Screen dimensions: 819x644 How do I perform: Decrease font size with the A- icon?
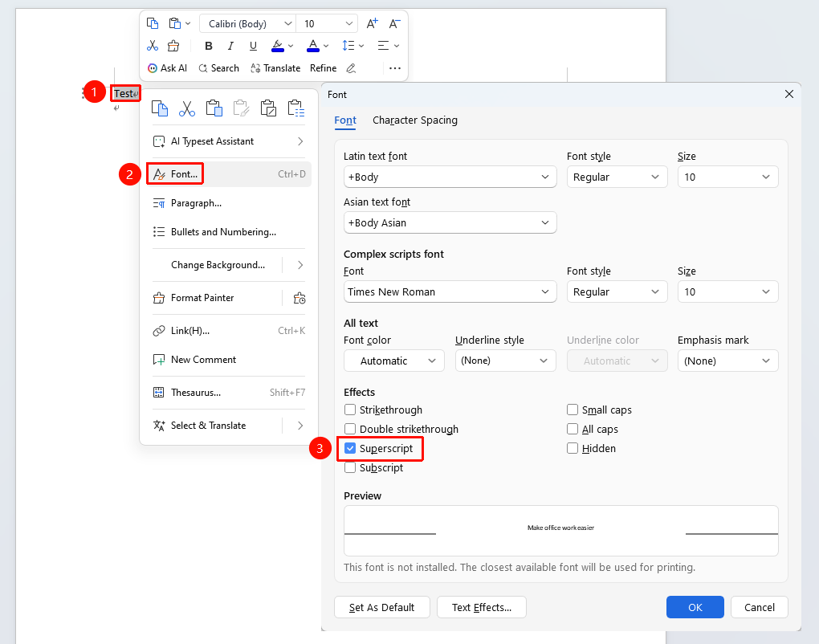[394, 23]
